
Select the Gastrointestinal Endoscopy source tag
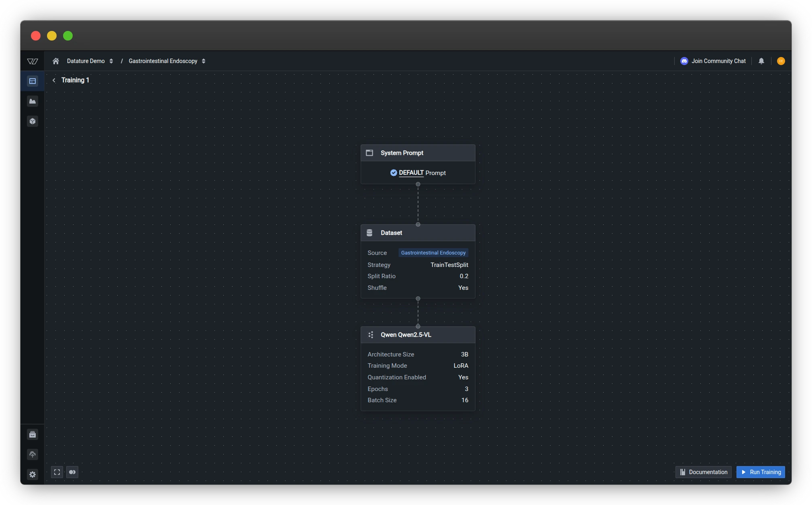pyautogui.click(x=433, y=253)
